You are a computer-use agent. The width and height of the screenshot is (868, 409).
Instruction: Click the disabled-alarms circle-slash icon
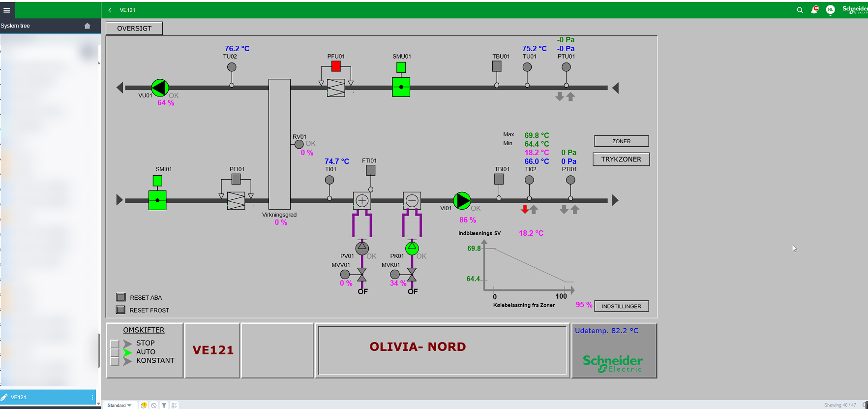(154, 406)
